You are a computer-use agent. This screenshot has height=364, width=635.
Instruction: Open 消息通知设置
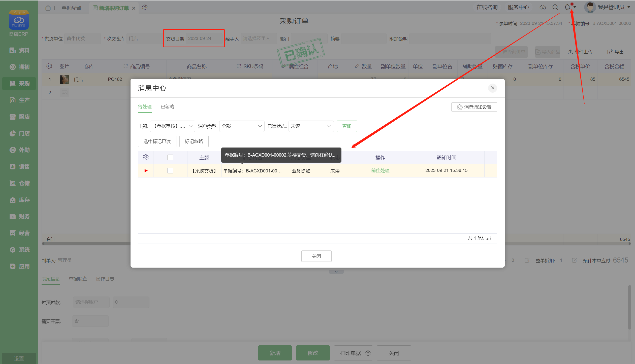click(x=474, y=107)
